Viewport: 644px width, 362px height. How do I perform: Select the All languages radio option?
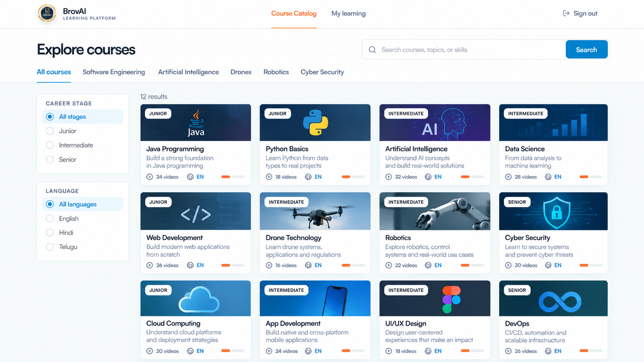50,204
